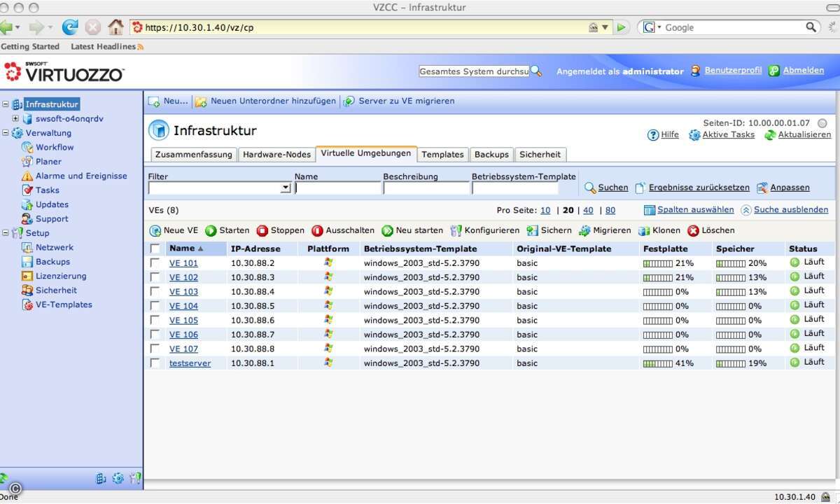Screen dimensions: 840x504
Task: Click the Hilfe question mark icon
Action: [x=653, y=135]
